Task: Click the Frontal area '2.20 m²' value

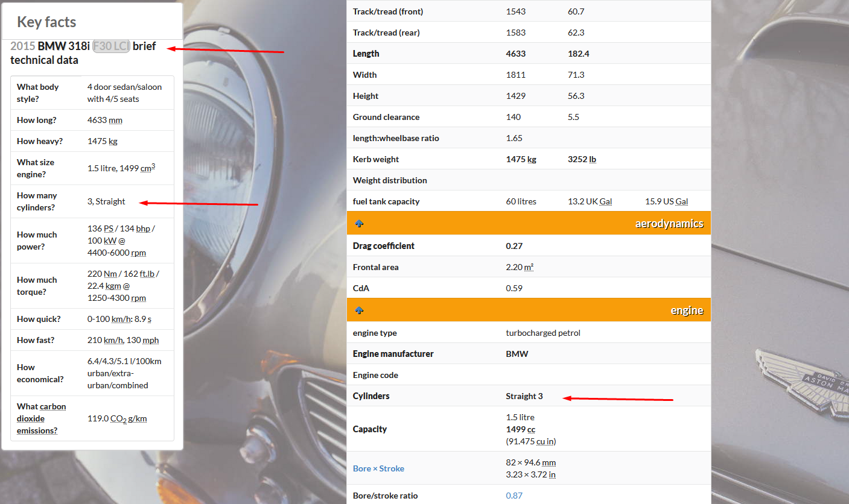Action: point(520,267)
